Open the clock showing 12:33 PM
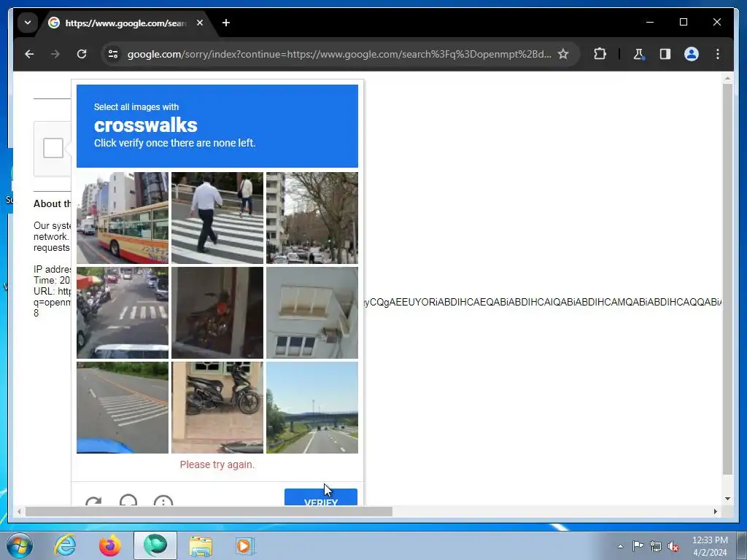Image resolution: width=747 pixels, height=560 pixels. [710, 546]
